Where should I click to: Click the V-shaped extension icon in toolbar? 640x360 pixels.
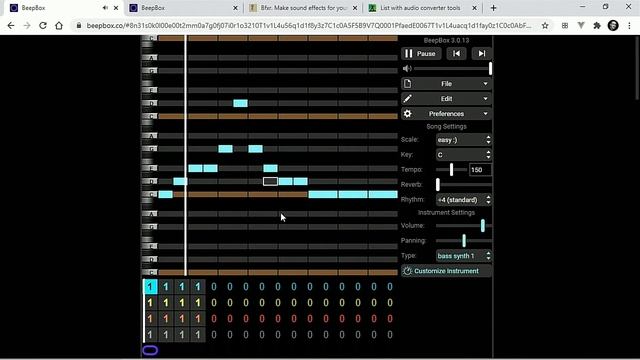coord(581,25)
